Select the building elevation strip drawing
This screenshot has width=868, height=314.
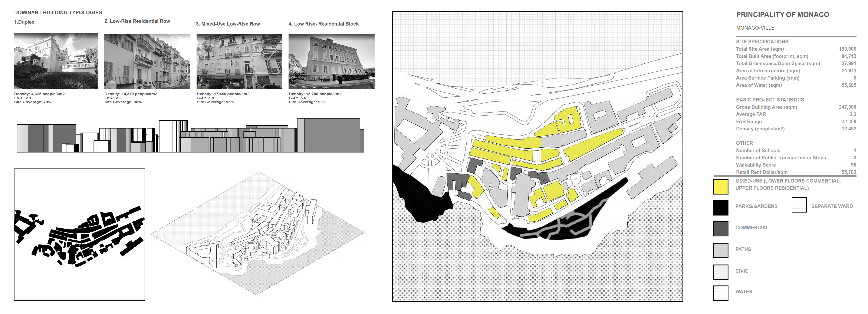[190, 135]
